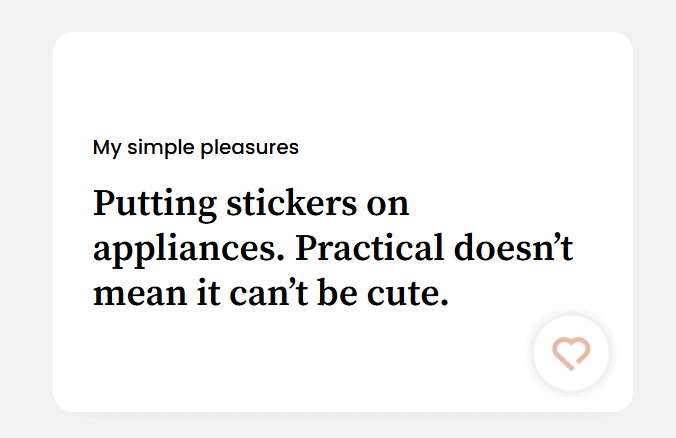
Task: Click the word "on" ending the first line
Action: [x=388, y=204]
